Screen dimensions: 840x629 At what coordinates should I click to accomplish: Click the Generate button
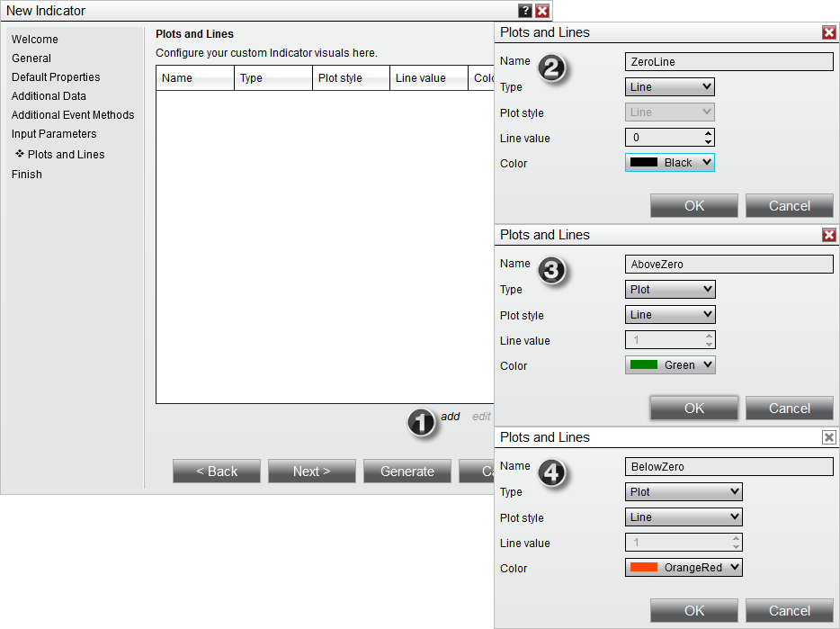pyautogui.click(x=407, y=471)
